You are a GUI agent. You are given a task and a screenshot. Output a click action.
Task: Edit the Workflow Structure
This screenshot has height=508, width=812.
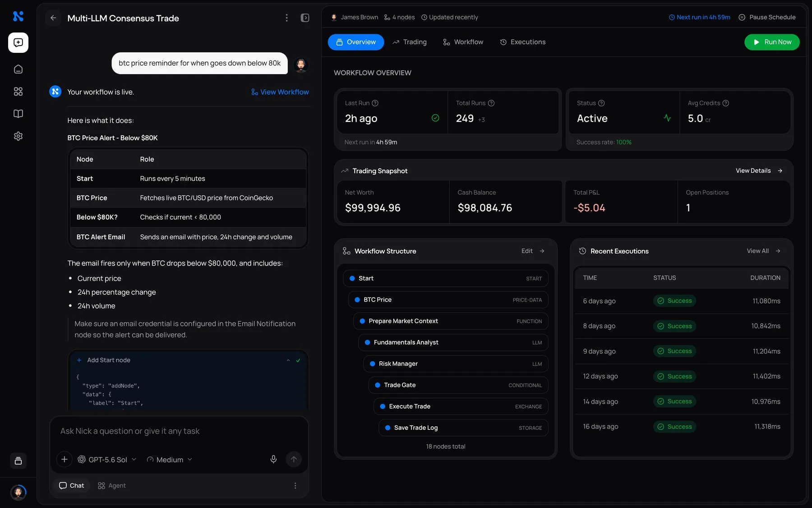533,251
